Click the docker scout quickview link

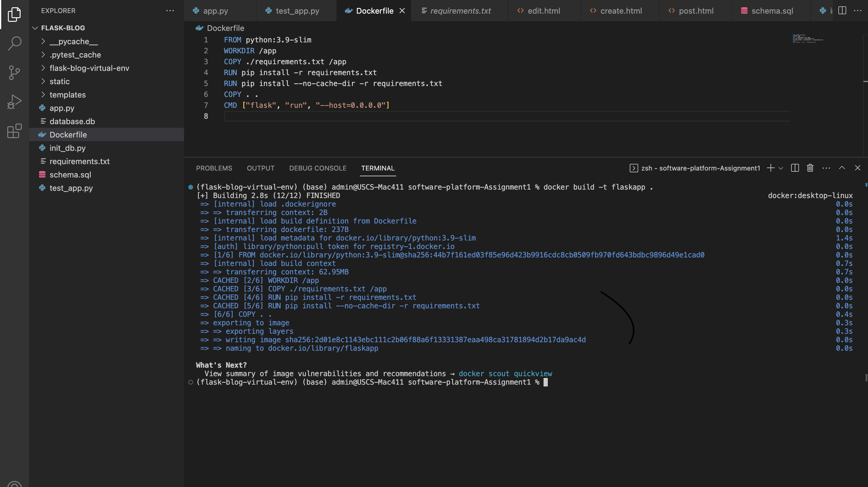(505, 373)
